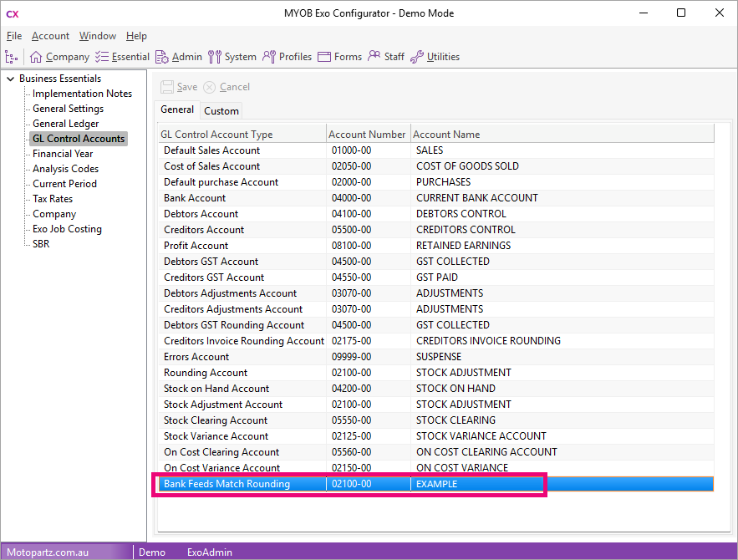Open the Help menu

coord(136,36)
